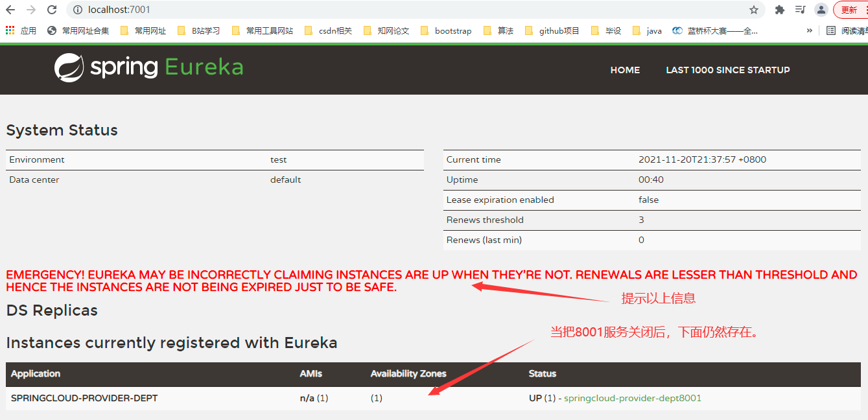
Task: Open the 常用网址合集 bookmark
Action: tap(78, 30)
